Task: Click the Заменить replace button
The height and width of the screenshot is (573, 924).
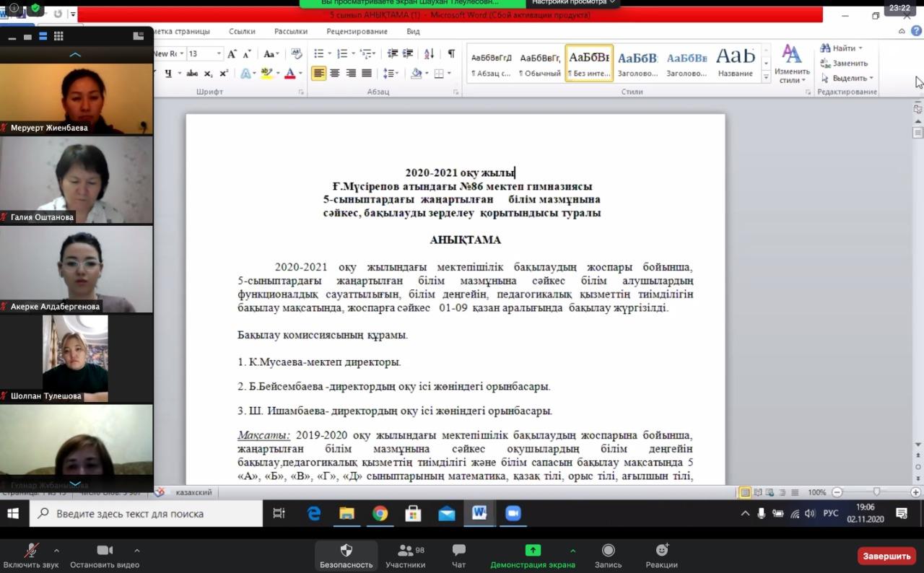Action: 845,64
